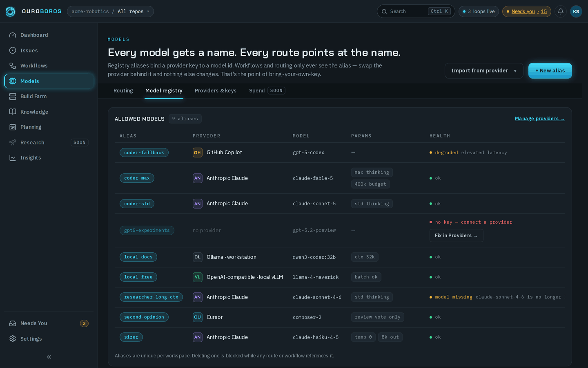This screenshot has height=368, width=588.
Task: Open Settings in the sidebar
Action: pyautogui.click(x=49, y=339)
